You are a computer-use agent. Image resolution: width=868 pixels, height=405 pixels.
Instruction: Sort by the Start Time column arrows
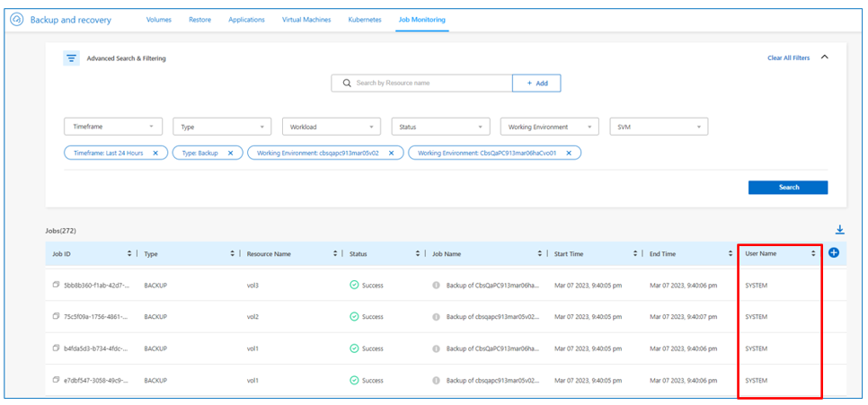[635, 254]
